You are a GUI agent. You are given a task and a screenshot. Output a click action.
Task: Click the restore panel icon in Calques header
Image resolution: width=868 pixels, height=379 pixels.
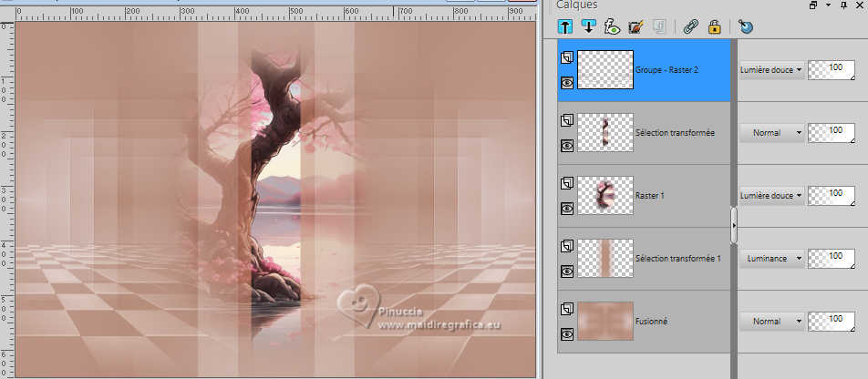(x=813, y=5)
